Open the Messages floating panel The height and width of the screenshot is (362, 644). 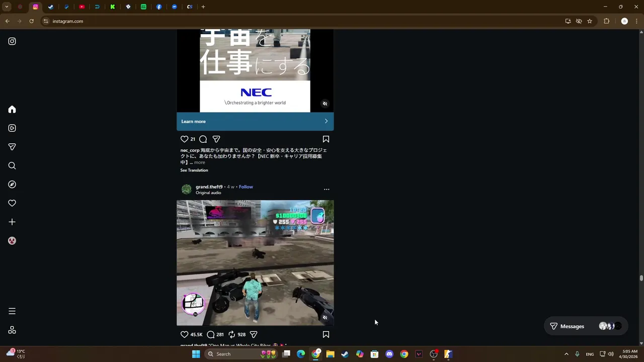[x=586, y=326]
